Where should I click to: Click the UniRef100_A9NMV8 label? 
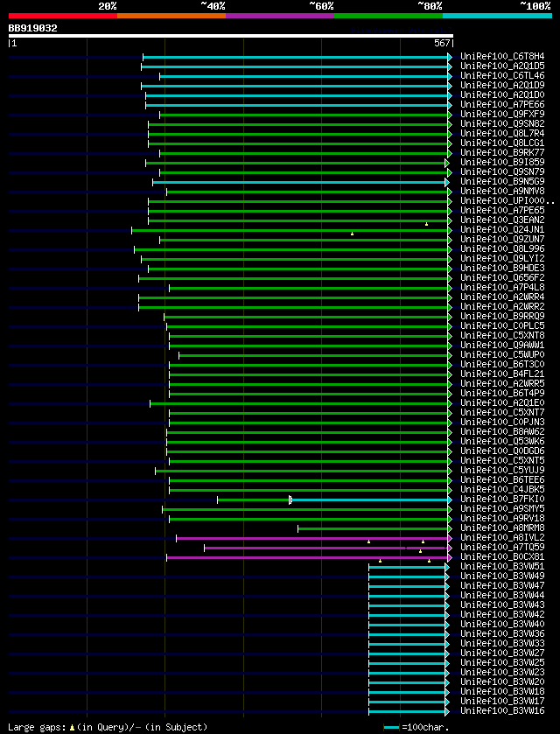(x=502, y=192)
